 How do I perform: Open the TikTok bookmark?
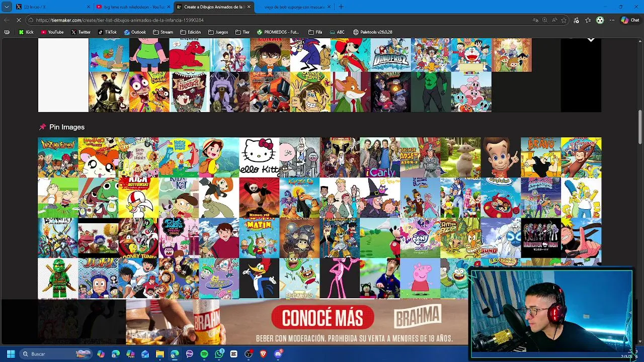[x=107, y=32]
